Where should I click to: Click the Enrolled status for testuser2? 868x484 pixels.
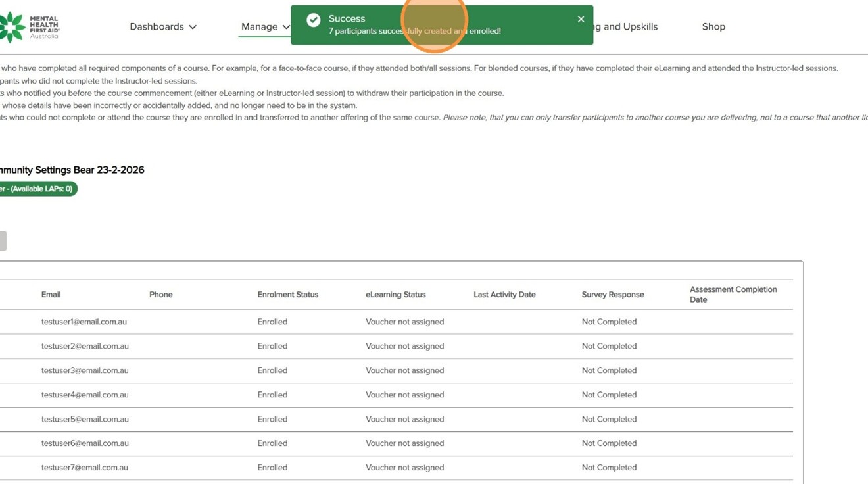pyautogui.click(x=273, y=345)
